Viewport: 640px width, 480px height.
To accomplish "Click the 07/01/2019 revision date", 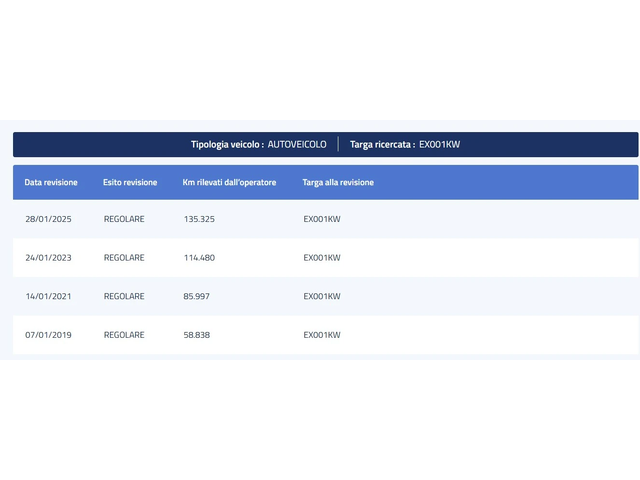I will [48, 335].
